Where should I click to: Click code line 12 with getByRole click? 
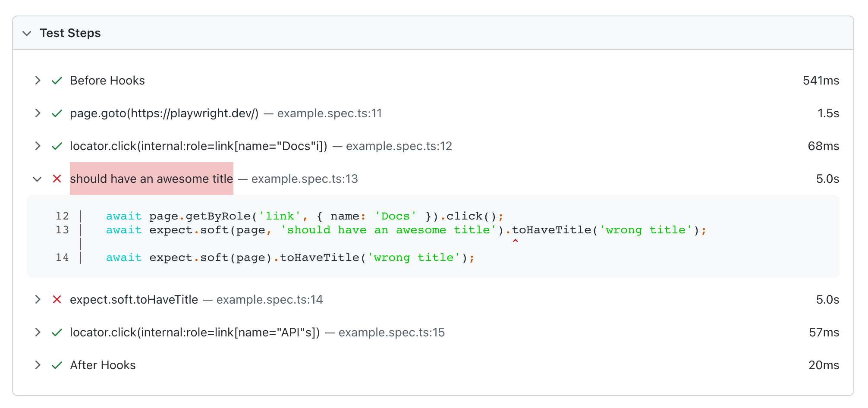[x=305, y=216]
